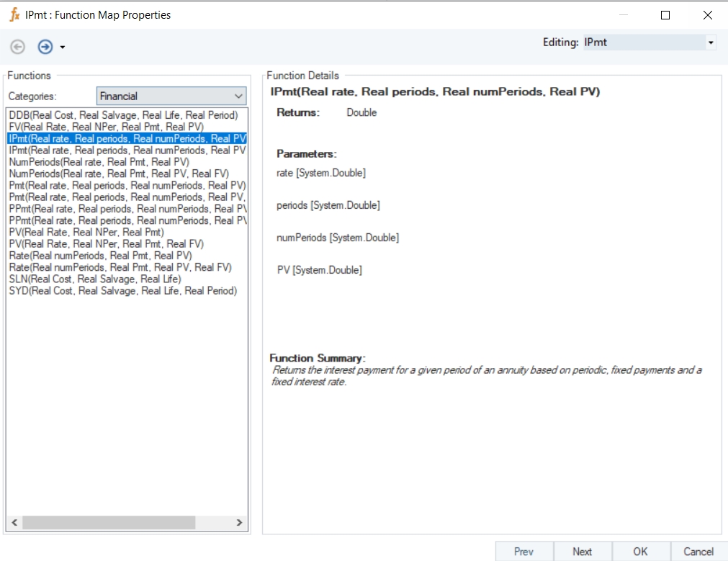Open the Categories Financial combo box
The image size is (728, 561).
click(x=171, y=96)
